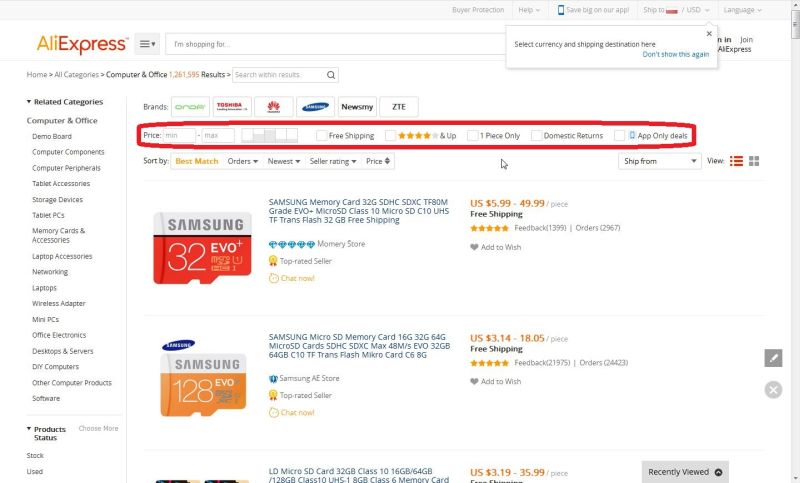
Task: Click the search magnifier in results box
Action: 331,75
